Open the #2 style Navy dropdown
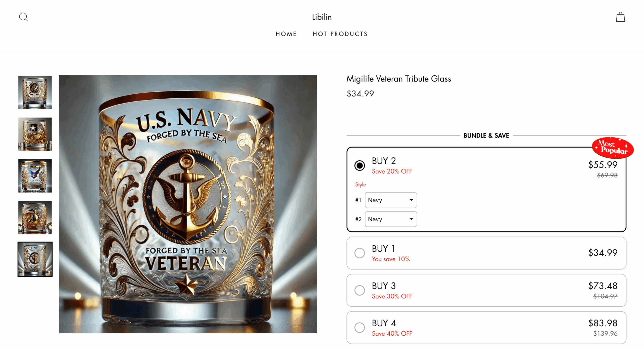 point(391,219)
